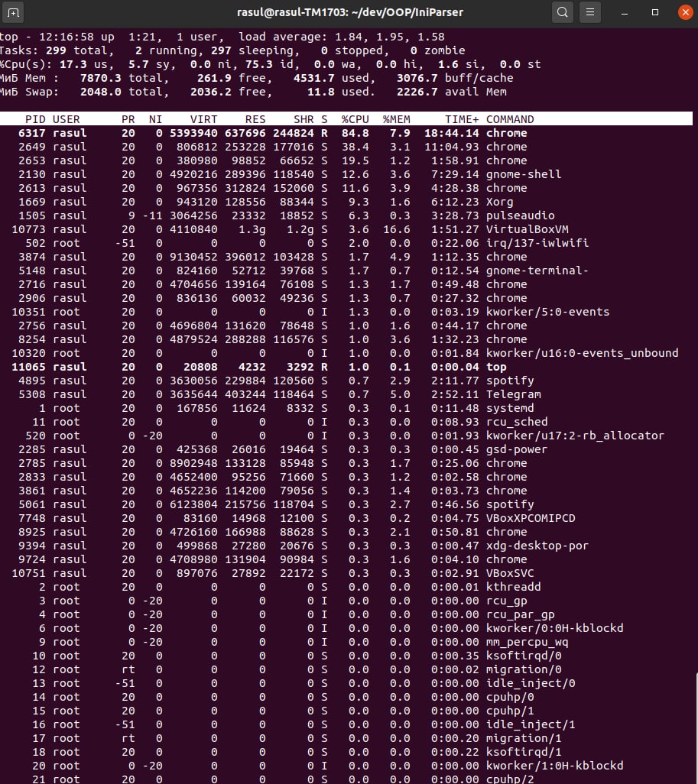This screenshot has width=698, height=784.
Task: Click the migration/1 command name
Action: coord(524,738)
